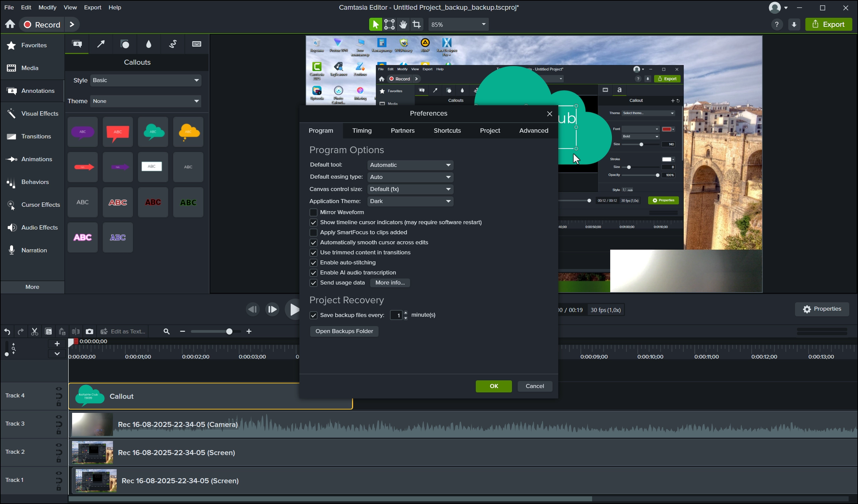858x504 pixels.
Task: Pick the yellow thought cloud callout
Action: pos(188,132)
